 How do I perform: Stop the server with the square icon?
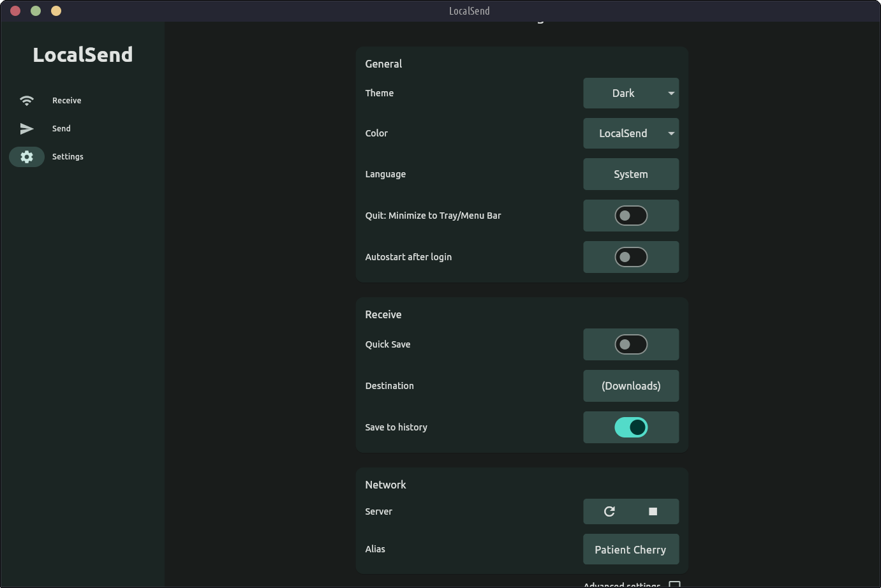(x=653, y=511)
